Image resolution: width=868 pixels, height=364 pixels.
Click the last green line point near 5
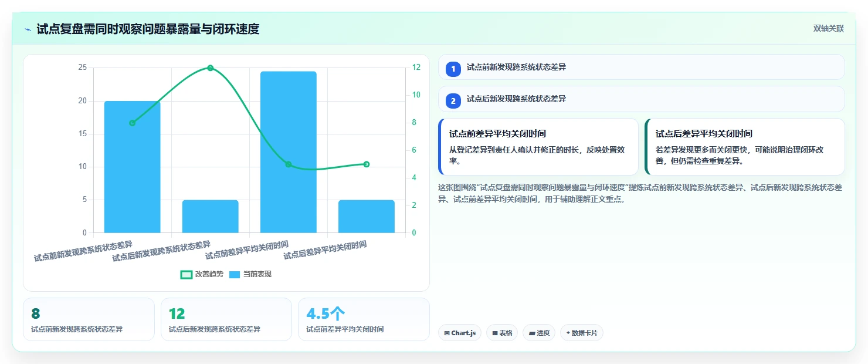[367, 164]
